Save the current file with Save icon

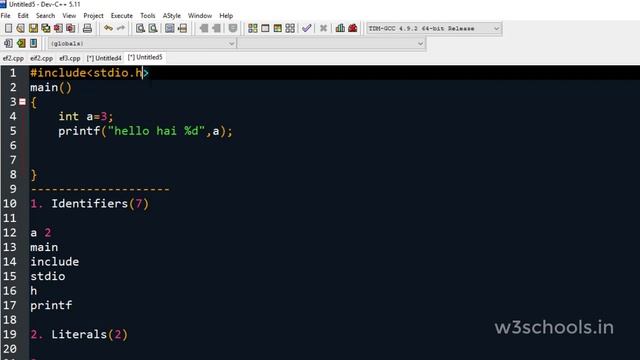(33, 28)
